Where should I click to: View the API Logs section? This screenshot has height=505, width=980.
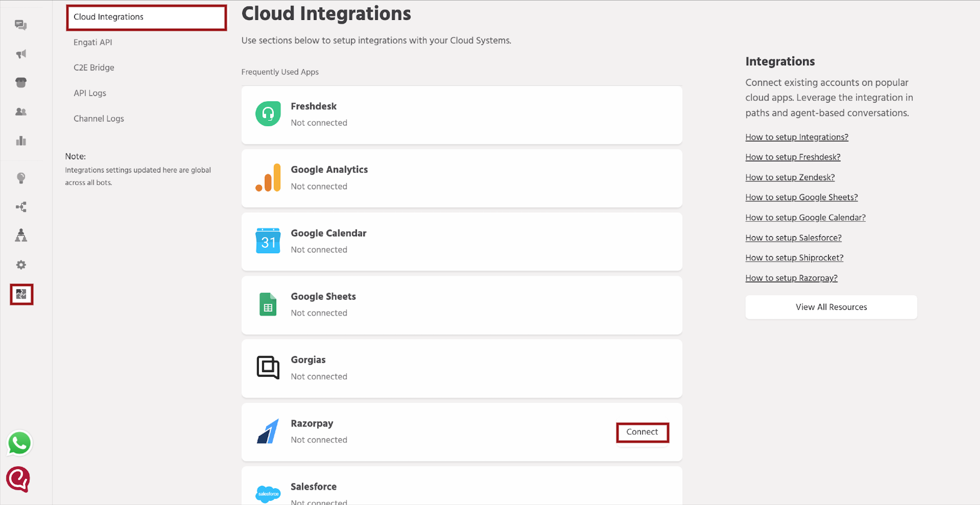coord(90,93)
